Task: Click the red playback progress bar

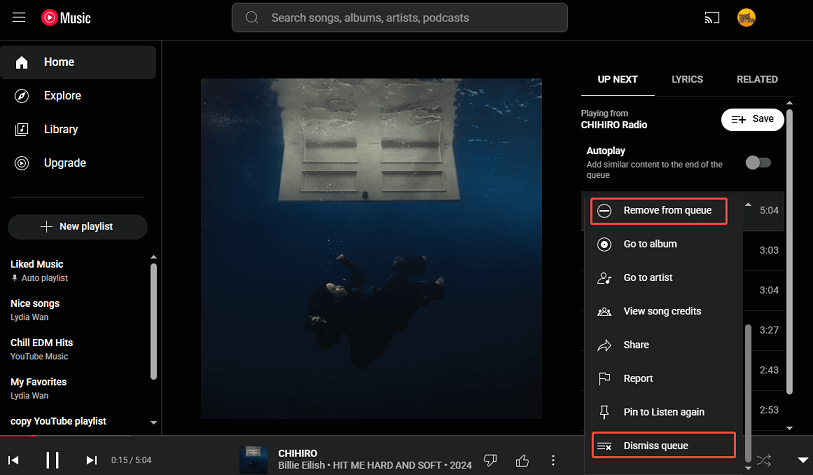Action: tap(17, 436)
